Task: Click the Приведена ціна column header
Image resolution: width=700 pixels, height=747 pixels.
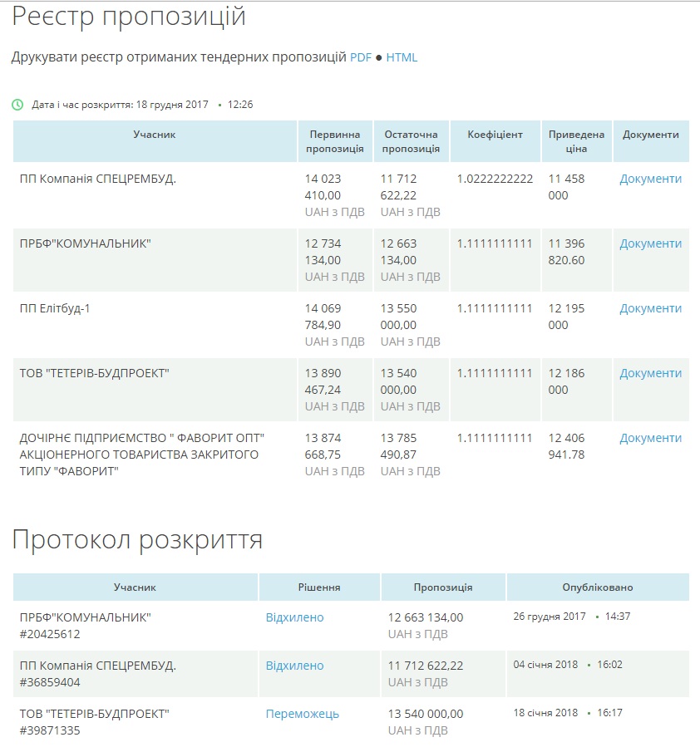Action: click(x=576, y=141)
